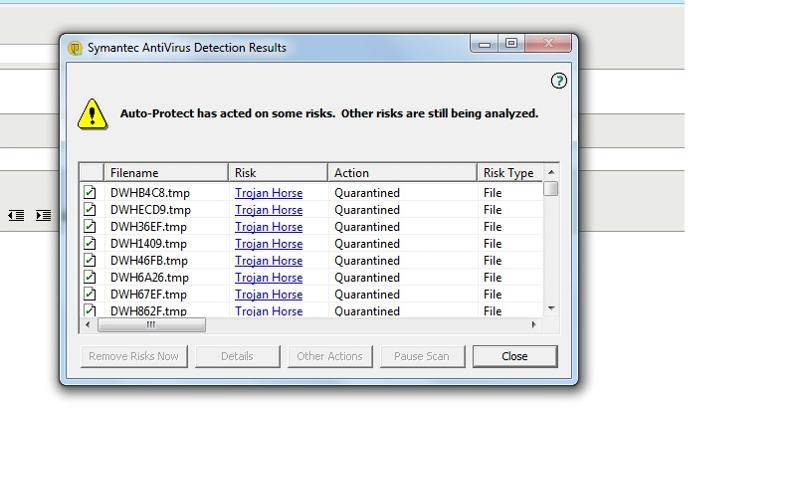The image size is (800, 483).
Task: Click File risk type in DWHECD9.tmp row
Action: tap(492, 210)
